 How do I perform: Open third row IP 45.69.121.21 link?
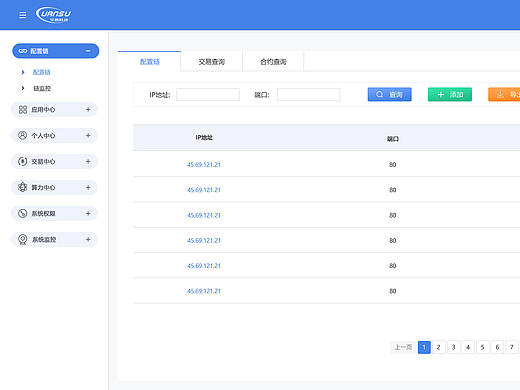click(x=204, y=215)
